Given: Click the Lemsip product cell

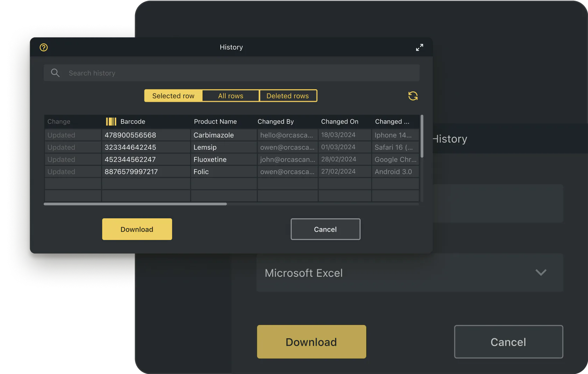Looking at the screenshot, I should 224,147.
